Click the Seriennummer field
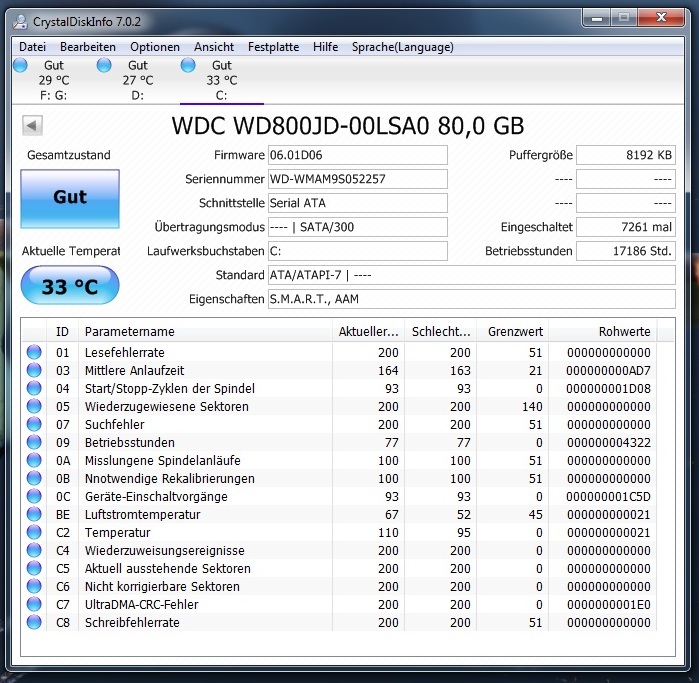The width and height of the screenshot is (699, 683). (x=358, y=179)
